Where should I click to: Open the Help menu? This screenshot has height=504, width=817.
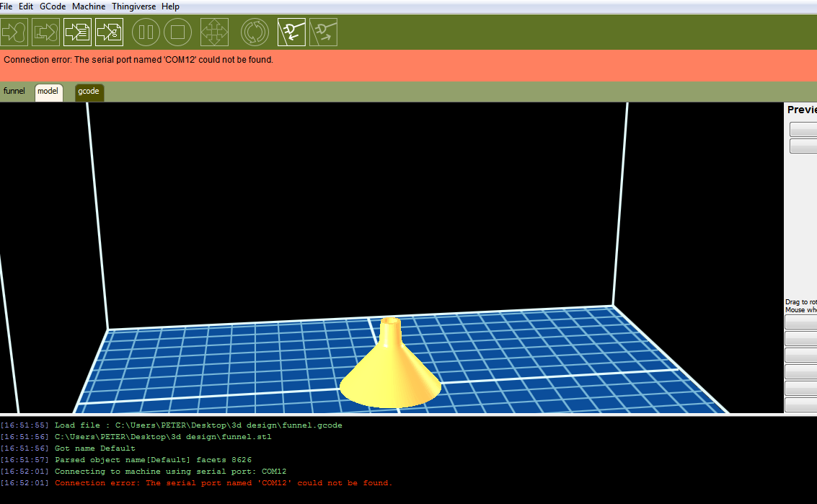pos(170,6)
